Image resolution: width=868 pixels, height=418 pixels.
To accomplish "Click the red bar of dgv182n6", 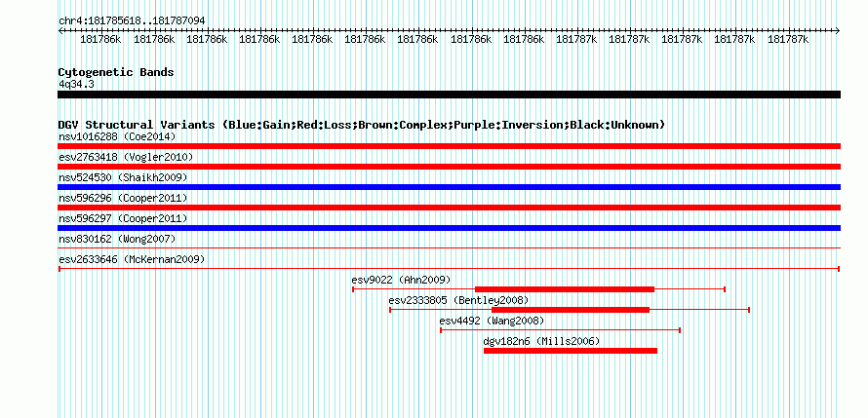I will pyautogui.click(x=571, y=351).
